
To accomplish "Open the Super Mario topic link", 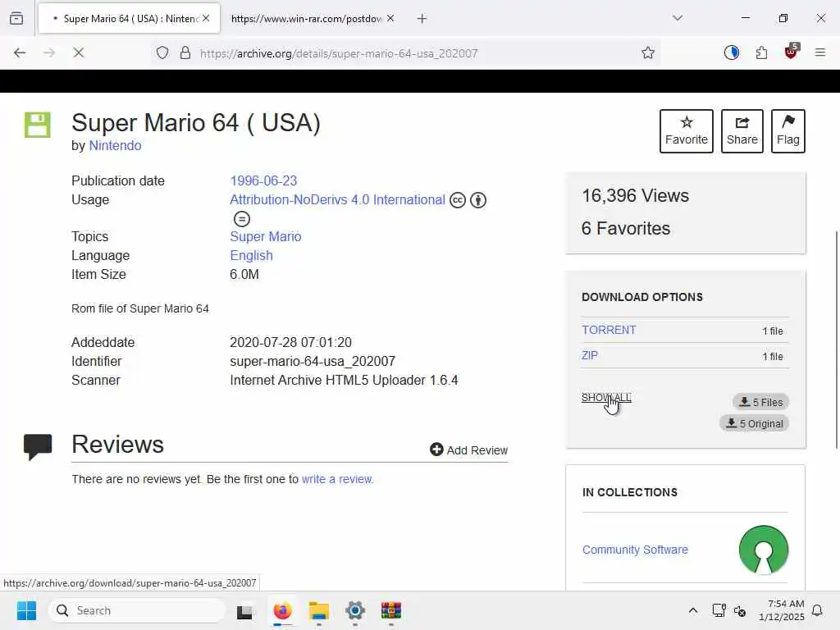I will click(266, 237).
